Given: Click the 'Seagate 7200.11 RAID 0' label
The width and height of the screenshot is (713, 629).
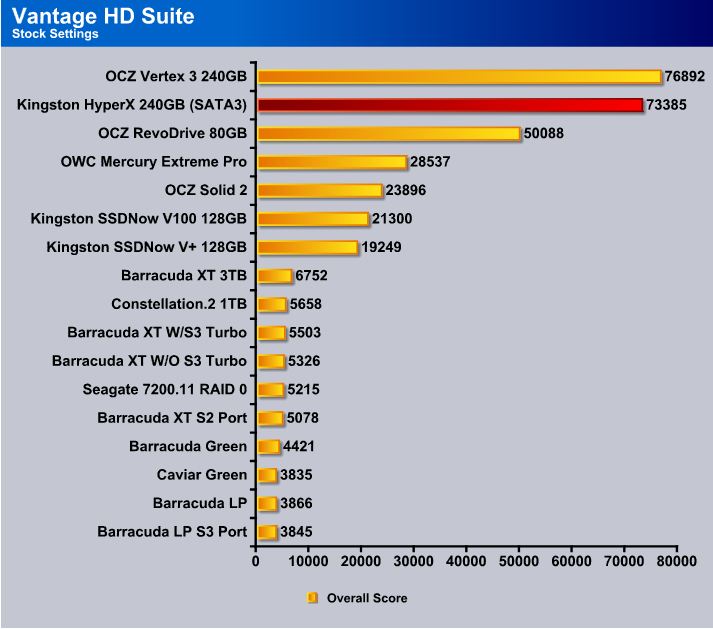Looking at the screenshot, I should point(165,389).
